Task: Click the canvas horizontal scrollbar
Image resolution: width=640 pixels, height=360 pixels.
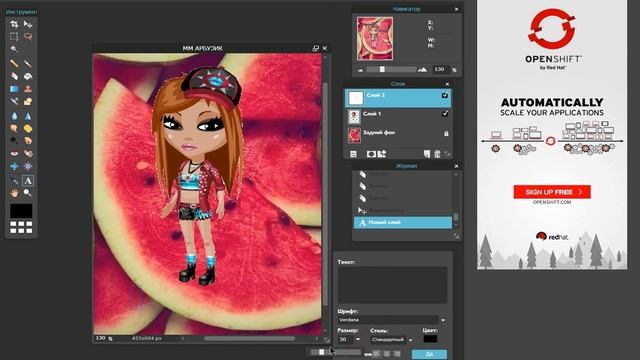Action: [249, 338]
